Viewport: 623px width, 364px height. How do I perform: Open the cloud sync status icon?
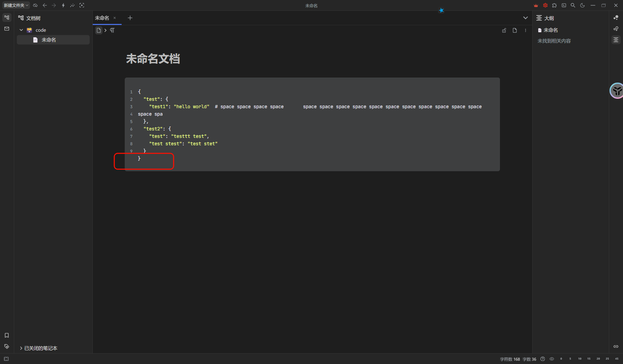35,5
